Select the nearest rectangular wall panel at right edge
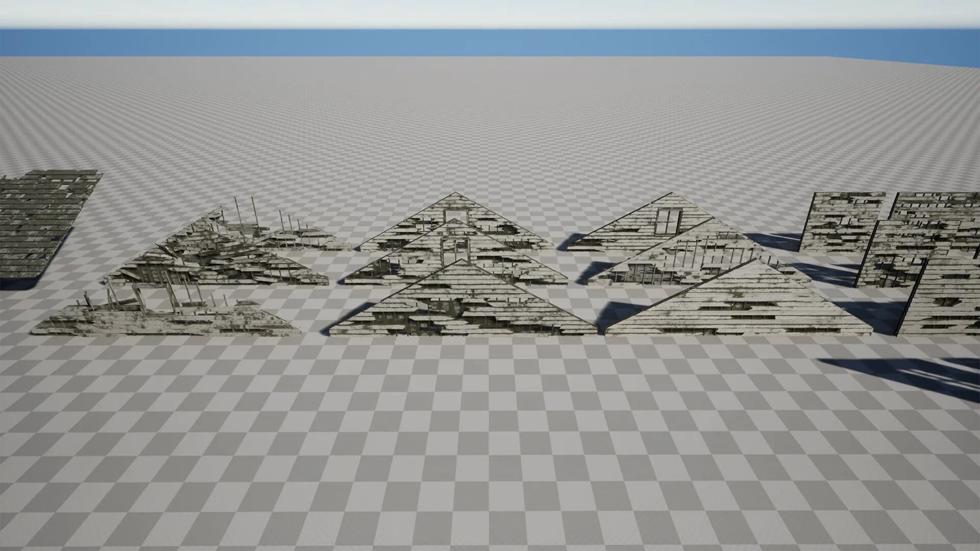 pyautogui.click(x=939, y=296)
